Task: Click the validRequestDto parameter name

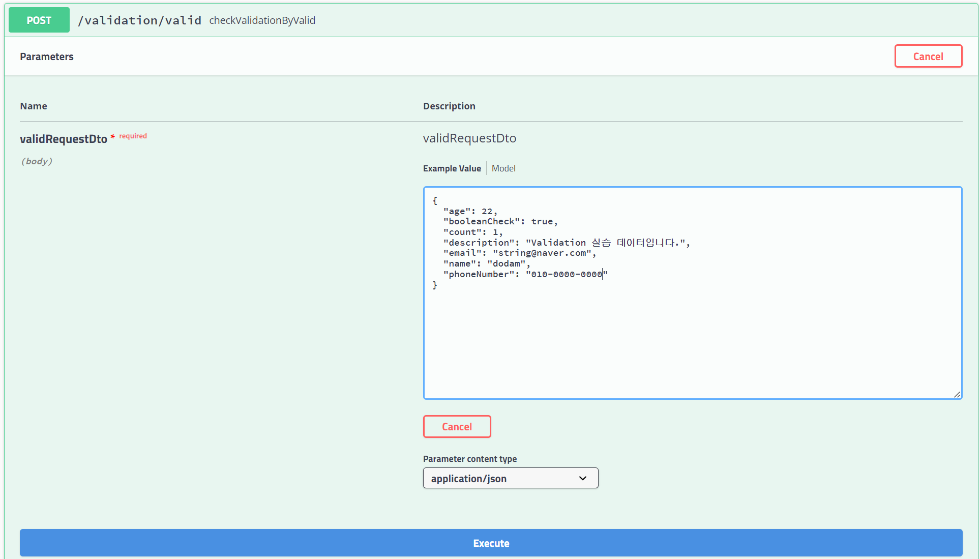Action: coord(64,139)
